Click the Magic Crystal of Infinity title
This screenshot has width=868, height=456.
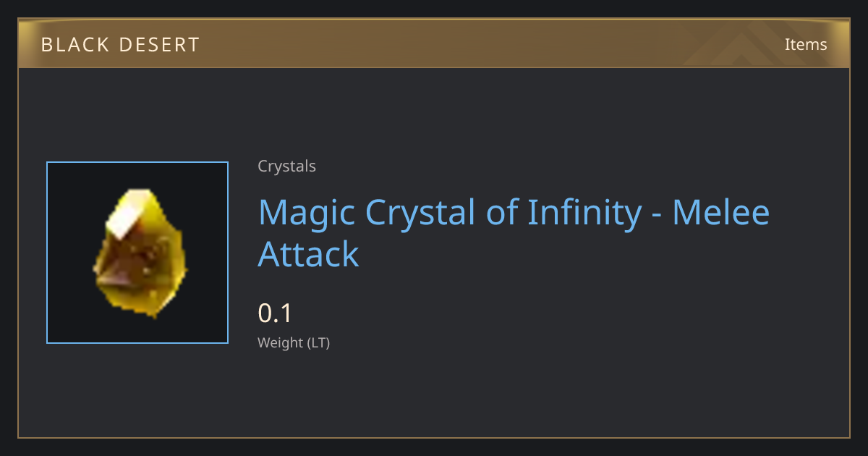click(x=514, y=233)
